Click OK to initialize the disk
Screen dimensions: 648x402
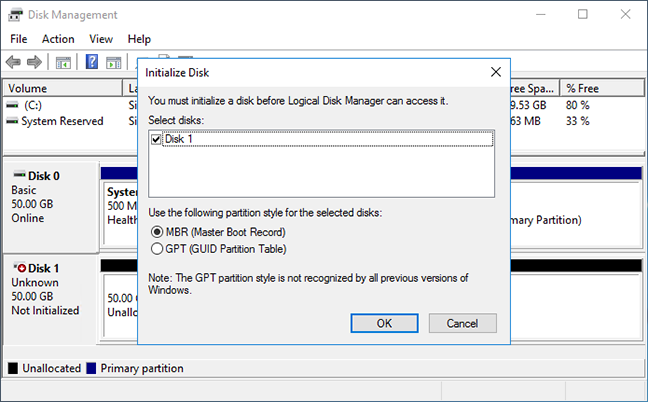384,323
